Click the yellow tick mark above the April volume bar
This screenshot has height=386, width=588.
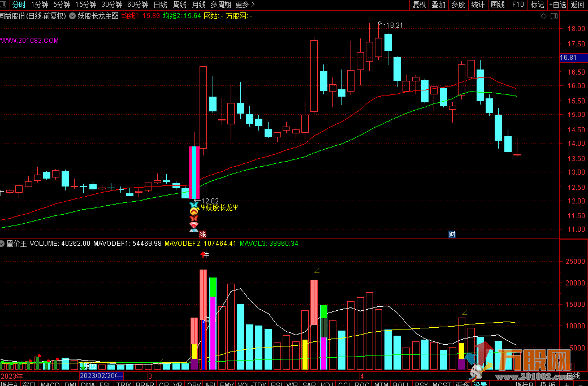[x=464, y=312]
